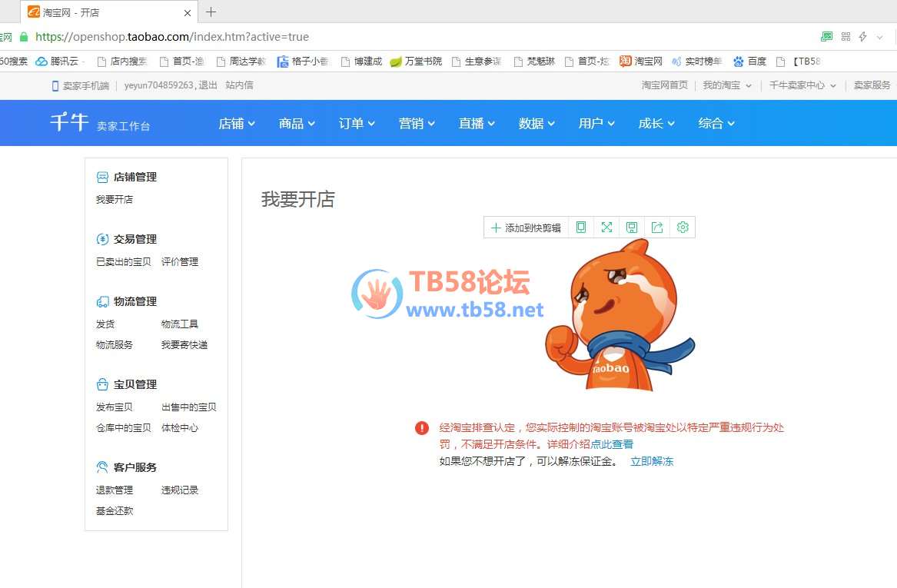Click the QR code grid icon in the address bar
Screen dimensions: 897x588
pyautogui.click(x=846, y=37)
